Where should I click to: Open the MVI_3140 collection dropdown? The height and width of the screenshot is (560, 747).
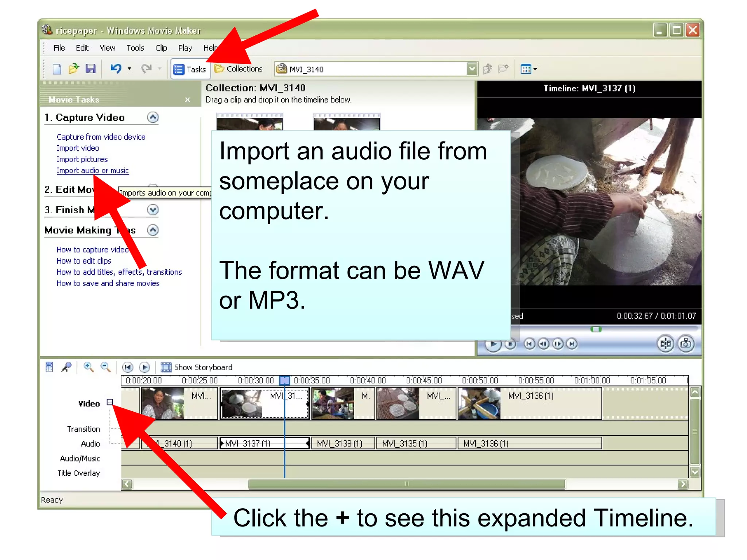(472, 69)
